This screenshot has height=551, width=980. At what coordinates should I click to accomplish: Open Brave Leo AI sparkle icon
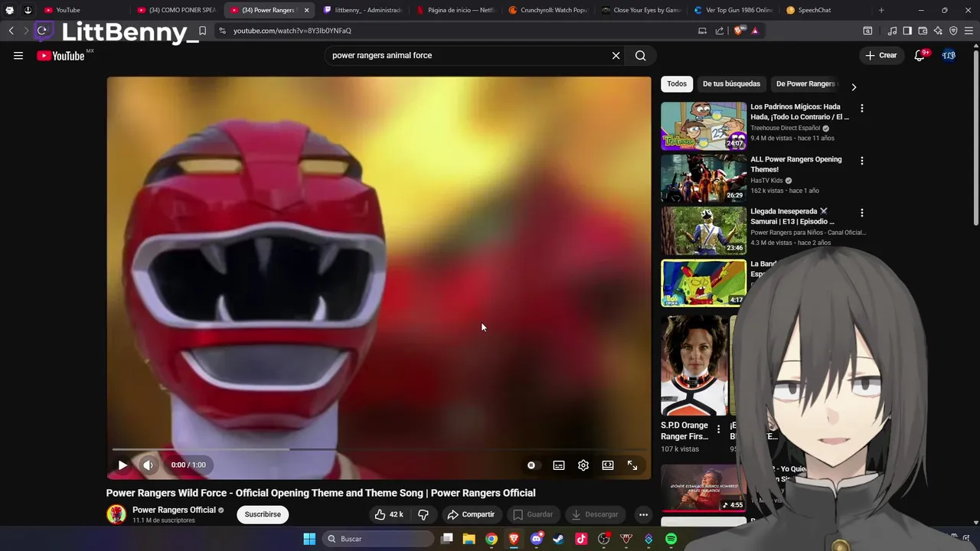[938, 31]
